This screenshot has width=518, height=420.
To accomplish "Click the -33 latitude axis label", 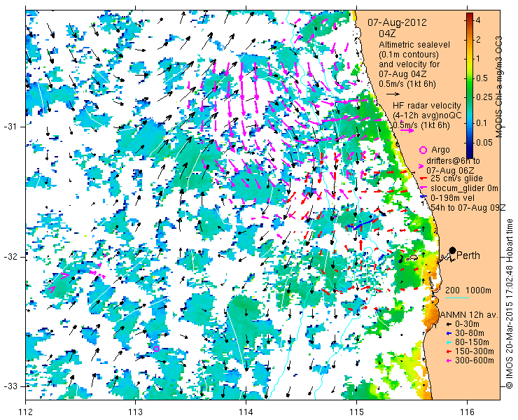I will pos(10,386).
